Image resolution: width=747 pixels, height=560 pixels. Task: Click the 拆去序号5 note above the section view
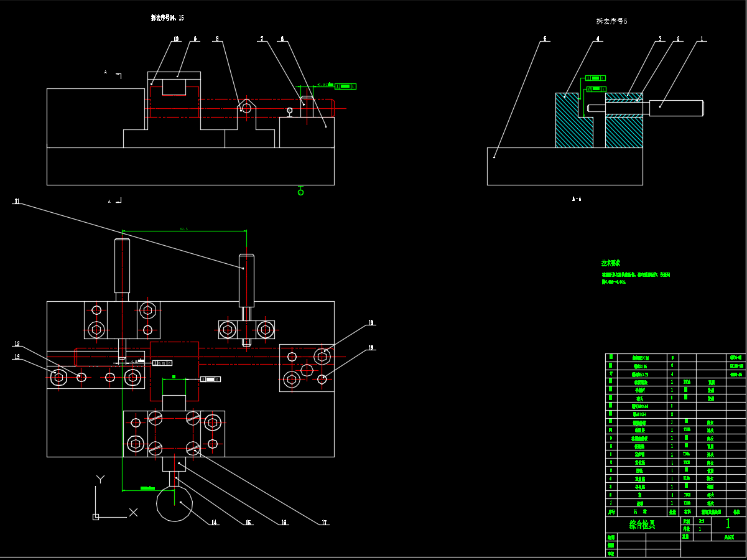(611, 21)
